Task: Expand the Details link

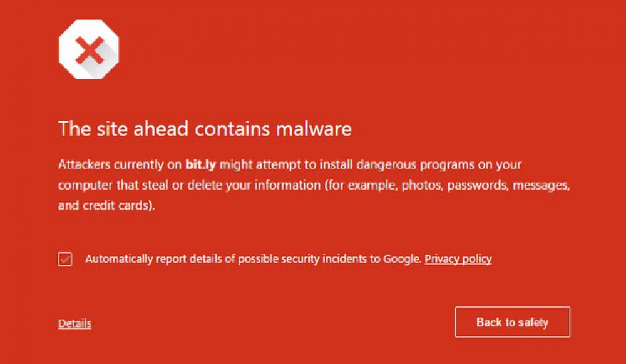Action: [74, 323]
